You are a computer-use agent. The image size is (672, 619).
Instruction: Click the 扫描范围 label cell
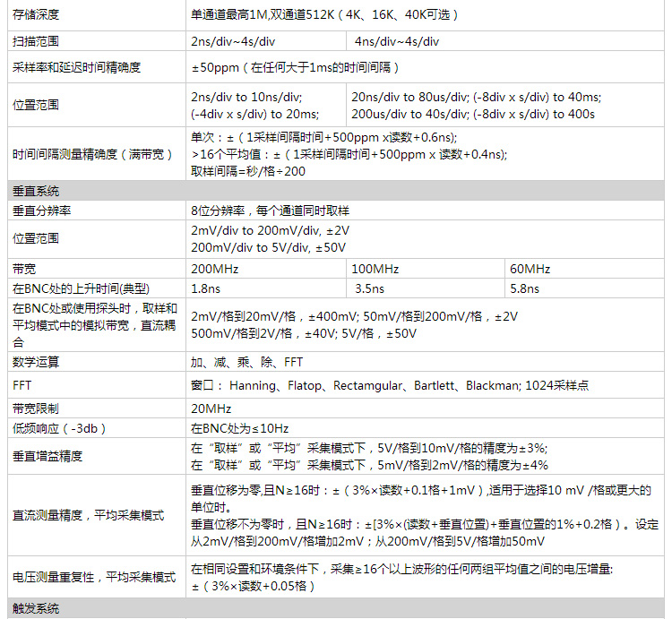tap(38, 42)
